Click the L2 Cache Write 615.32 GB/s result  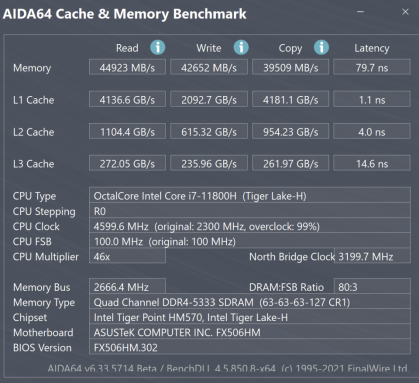coord(209,131)
